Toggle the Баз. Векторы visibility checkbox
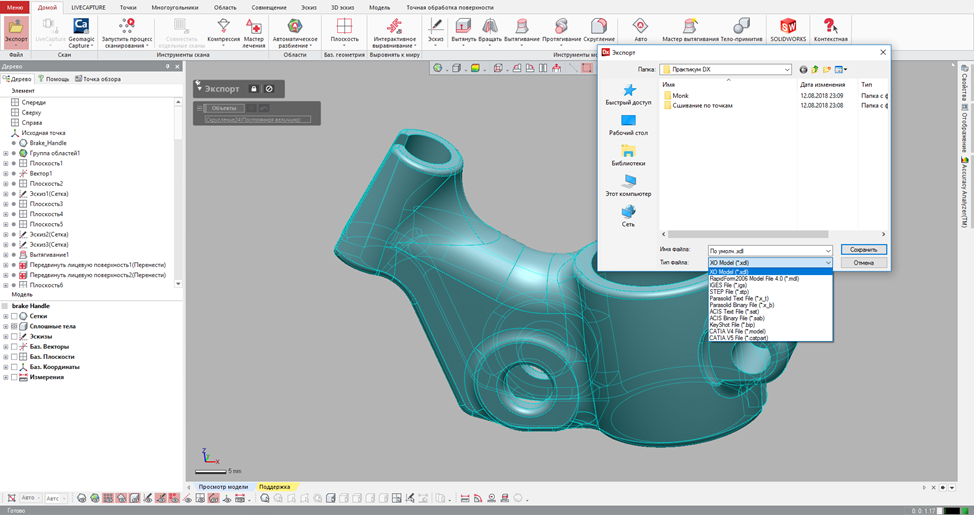Viewport: 974px width, 515px height. pos(14,347)
